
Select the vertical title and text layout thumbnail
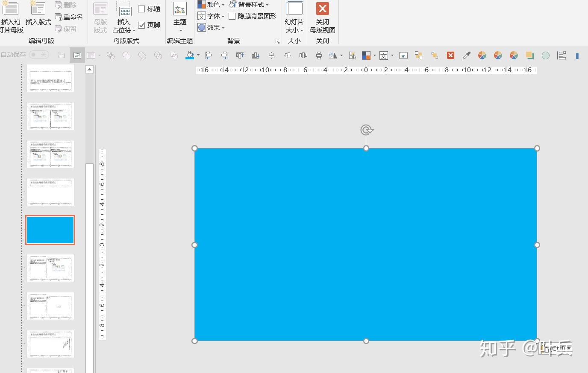[x=50, y=344]
